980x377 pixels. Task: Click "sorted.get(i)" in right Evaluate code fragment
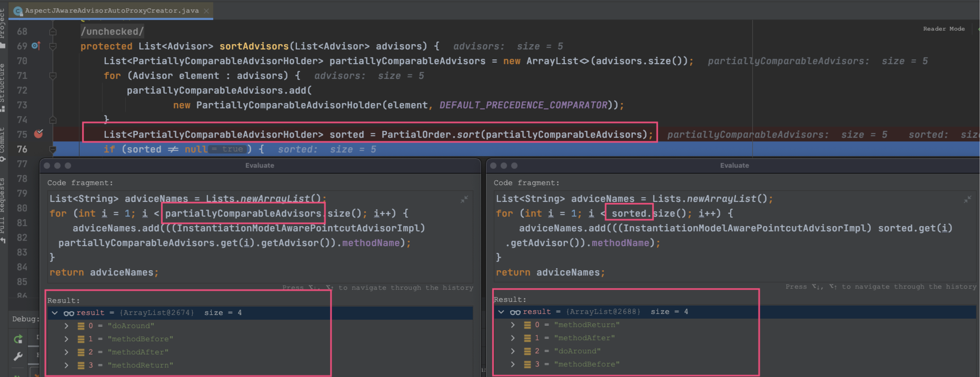coord(915,228)
